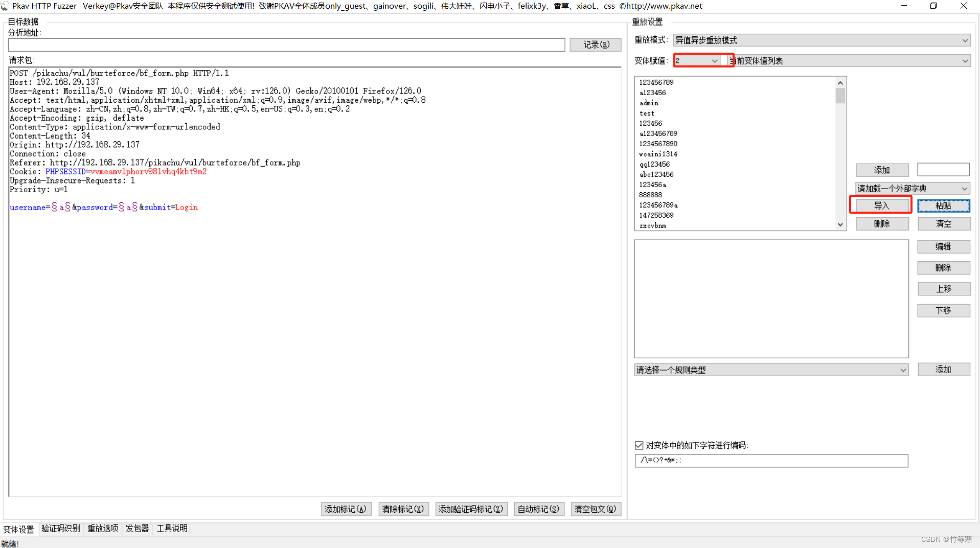Image resolution: width=980 pixels, height=548 pixels.
Task: Click the 下移 move down button
Action: click(943, 310)
